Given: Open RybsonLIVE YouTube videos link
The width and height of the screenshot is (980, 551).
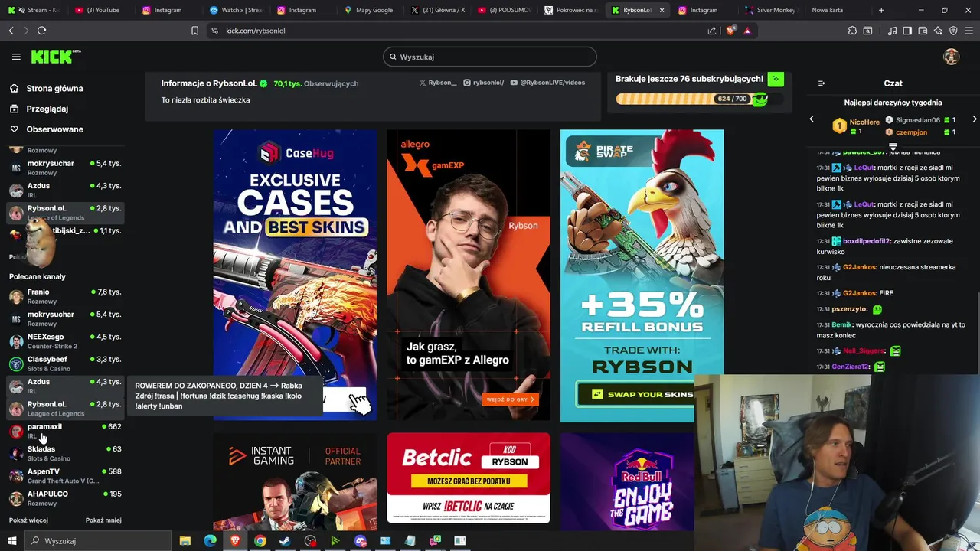Looking at the screenshot, I should [547, 83].
